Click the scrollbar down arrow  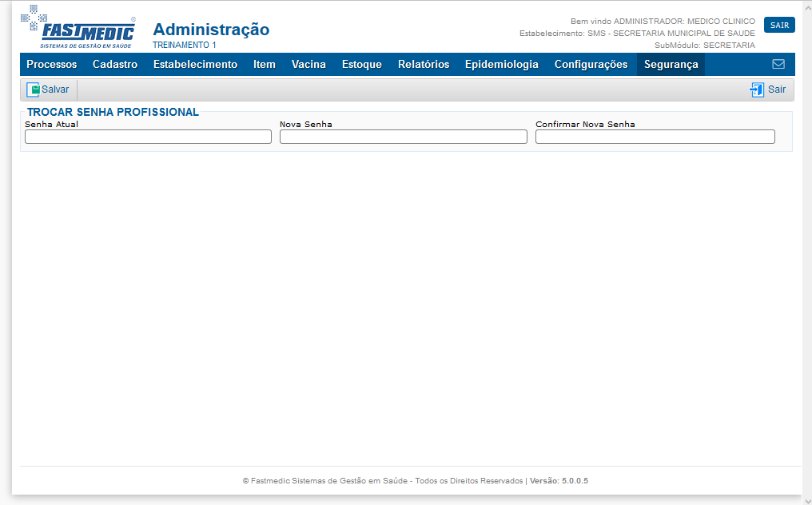pos(807,500)
